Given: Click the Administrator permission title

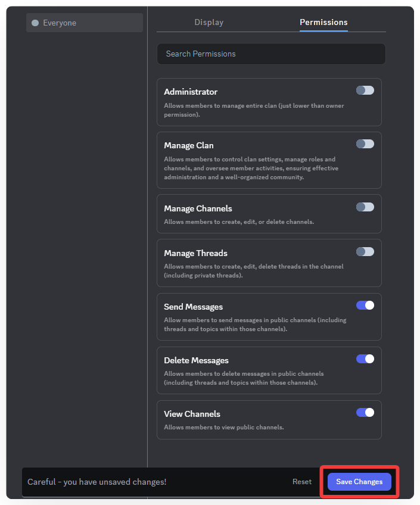Looking at the screenshot, I should click(191, 92).
